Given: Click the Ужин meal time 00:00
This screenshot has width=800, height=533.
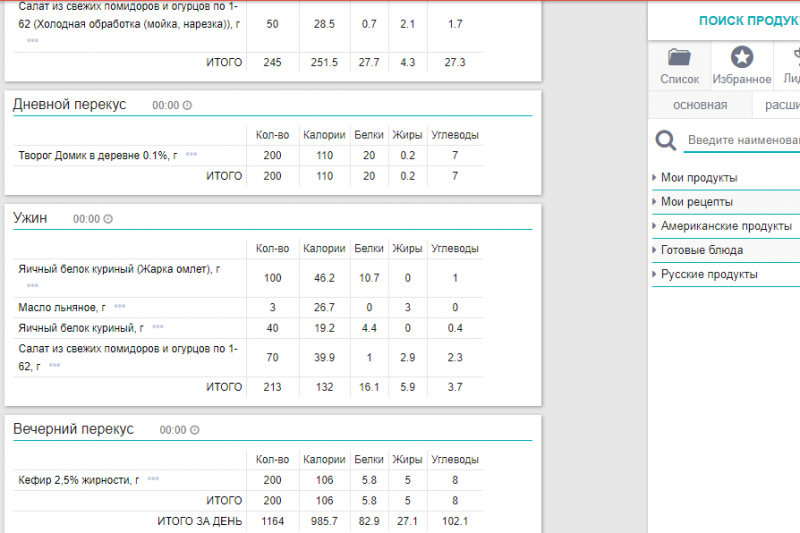Looking at the screenshot, I should point(86,219).
